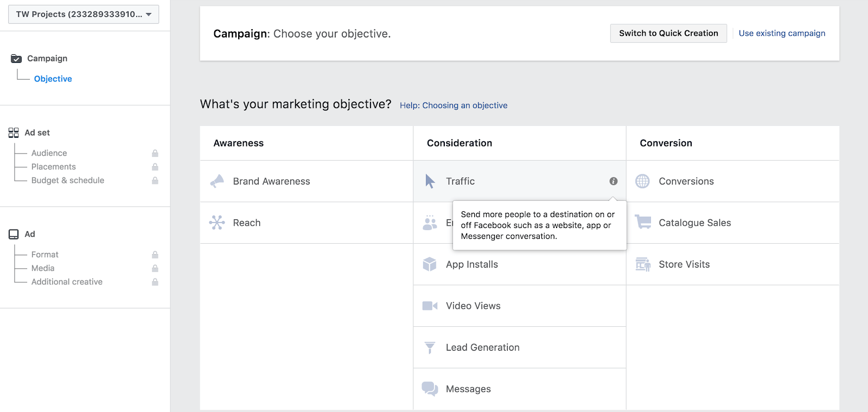This screenshot has height=412, width=868.
Task: Click the lock icon beside Placements
Action: [x=155, y=167]
